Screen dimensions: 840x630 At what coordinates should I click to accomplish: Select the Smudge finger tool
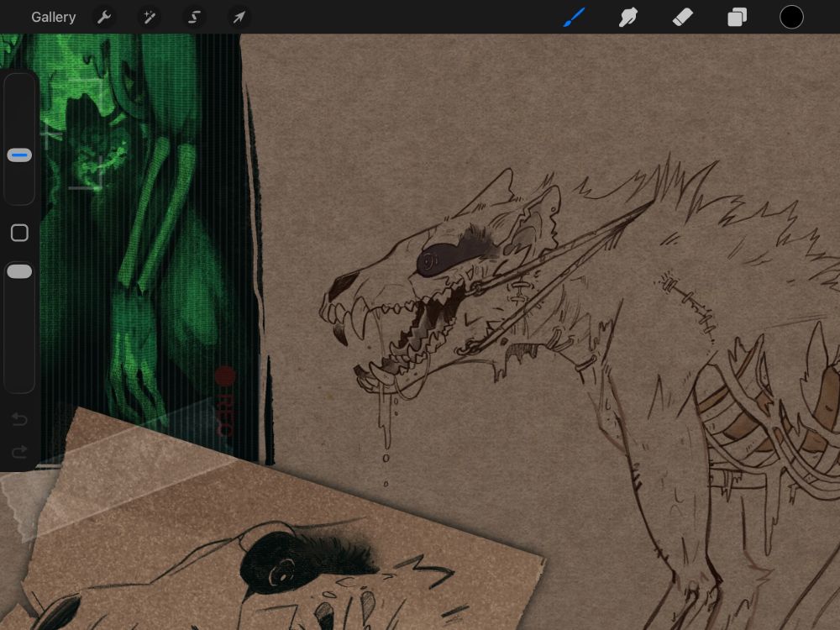coord(628,17)
